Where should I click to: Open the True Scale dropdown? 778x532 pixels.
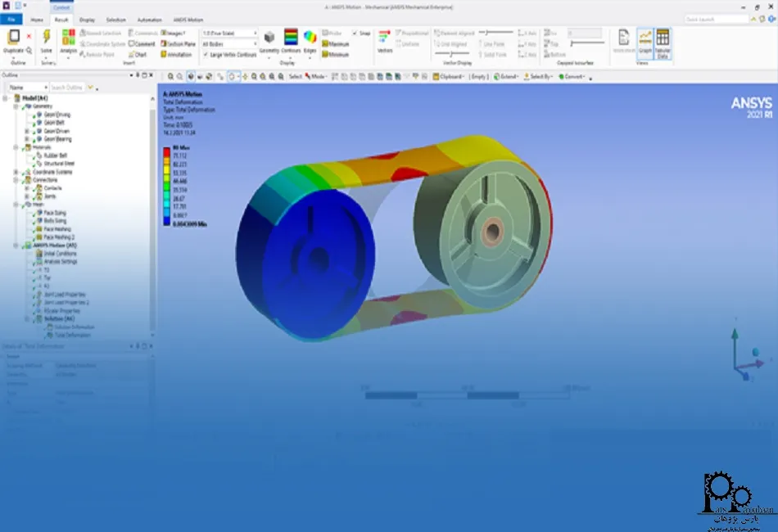click(x=229, y=34)
